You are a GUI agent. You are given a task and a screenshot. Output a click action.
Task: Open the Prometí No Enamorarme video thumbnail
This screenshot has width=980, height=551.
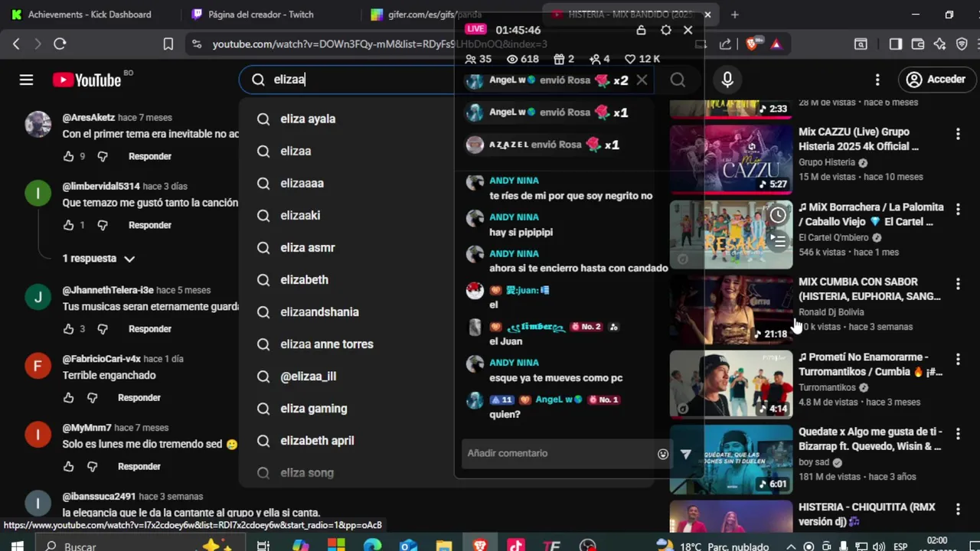[x=731, y=385]
